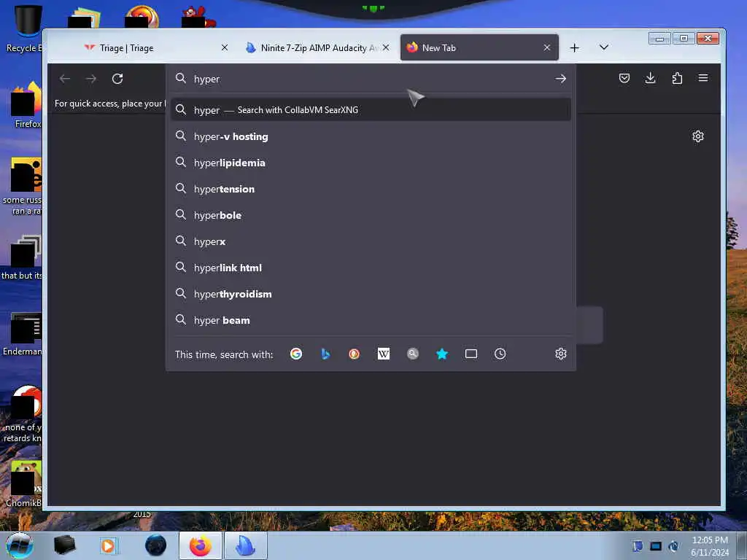Open the Extensions puzzle icon
Image resolution: width=747 pixels, height=560 pixels.
click(677, 78)
